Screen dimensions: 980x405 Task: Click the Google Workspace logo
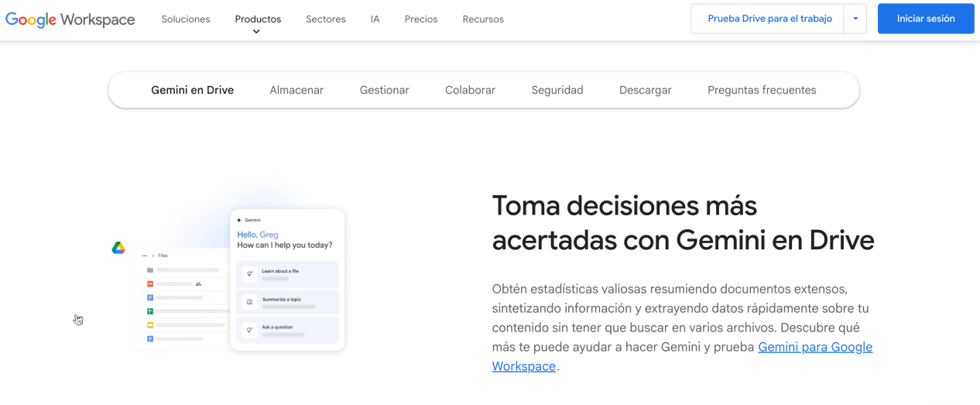[x=70, y=19]
